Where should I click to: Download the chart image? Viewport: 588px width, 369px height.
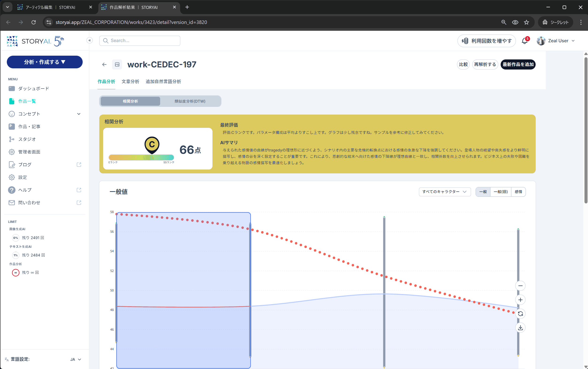click(x=520, y=328)
